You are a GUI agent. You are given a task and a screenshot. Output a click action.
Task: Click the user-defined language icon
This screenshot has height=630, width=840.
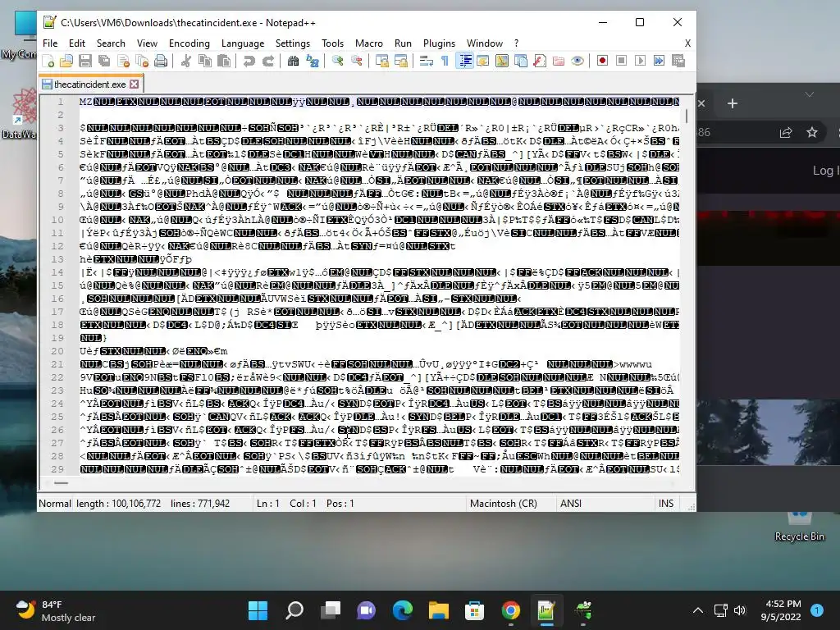482,61
